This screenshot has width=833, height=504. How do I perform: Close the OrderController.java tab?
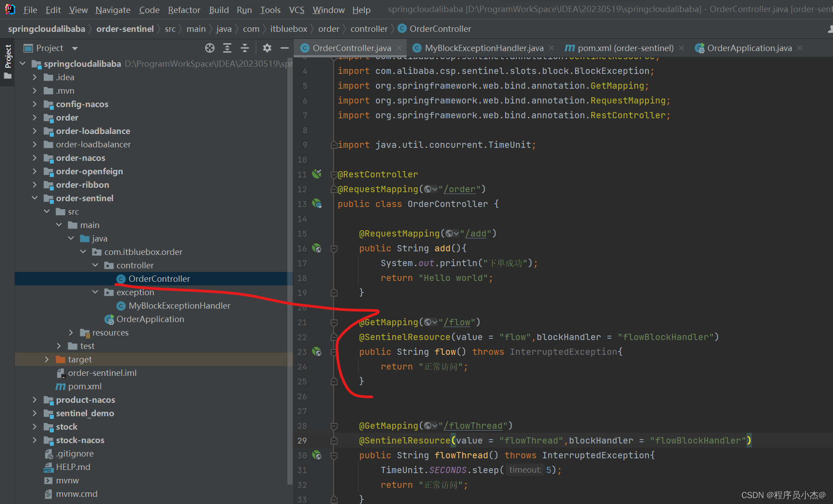[x=399, y=48]
